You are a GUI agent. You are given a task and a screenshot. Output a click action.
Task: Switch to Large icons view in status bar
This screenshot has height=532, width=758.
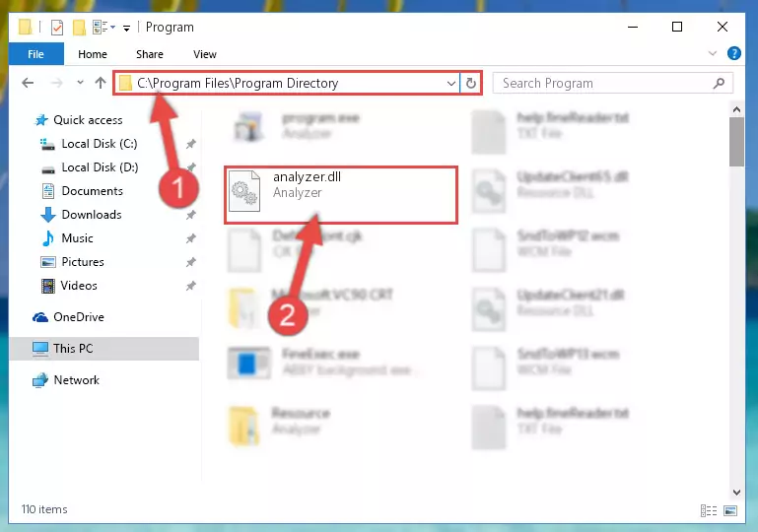pyautogui.click(x=730, y=510)
